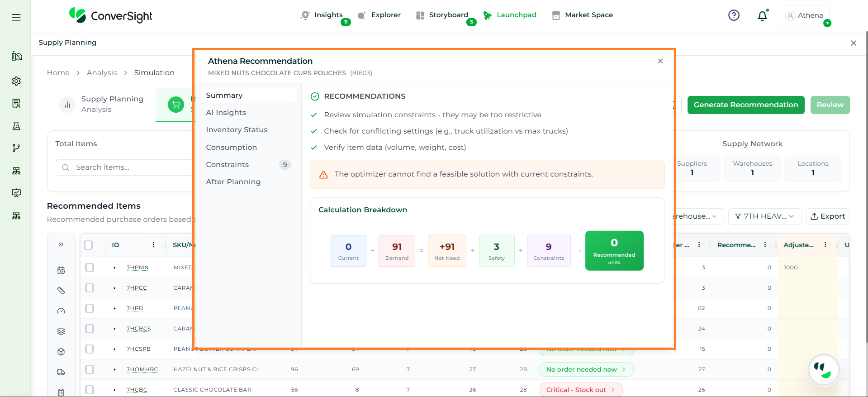This screenshot has width=868, height=397.
Task: Switch to the AI Insights tab
Action: tap(226, 113)
